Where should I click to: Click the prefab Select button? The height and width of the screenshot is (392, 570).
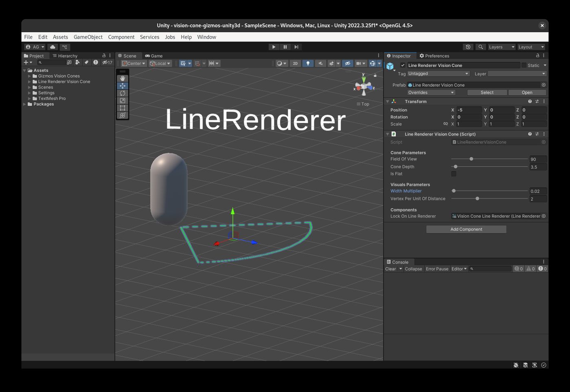(x=487, y=92)
